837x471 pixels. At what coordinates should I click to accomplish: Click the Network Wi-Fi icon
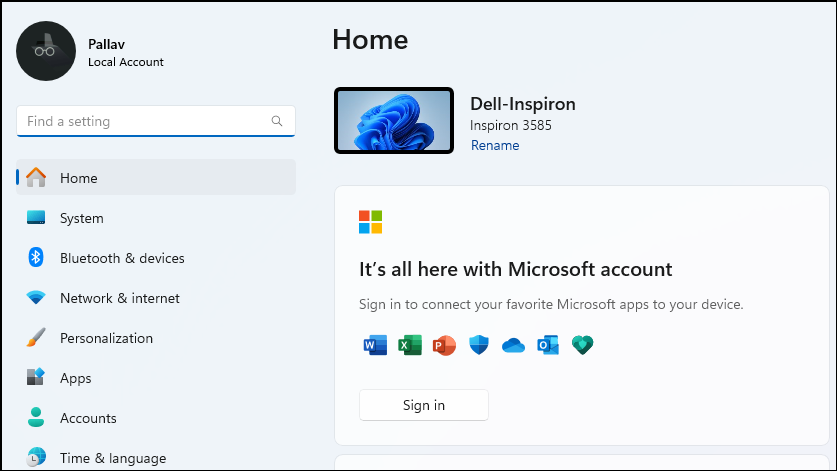[36, 297]
